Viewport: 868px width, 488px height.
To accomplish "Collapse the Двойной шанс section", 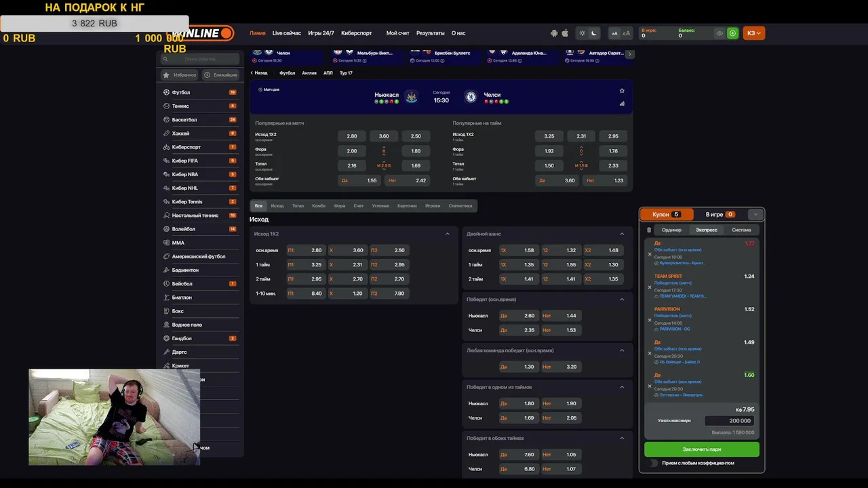I will coord(622,234).
